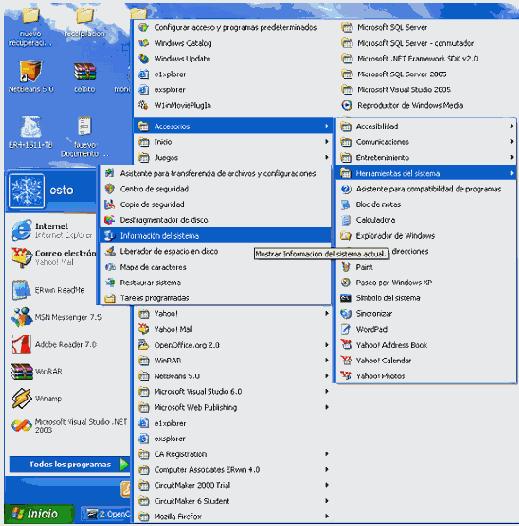Open the Winamp shortcut icon
This screenshot has height=526, width=519.
pyautogui.click(x=21, y=399)
